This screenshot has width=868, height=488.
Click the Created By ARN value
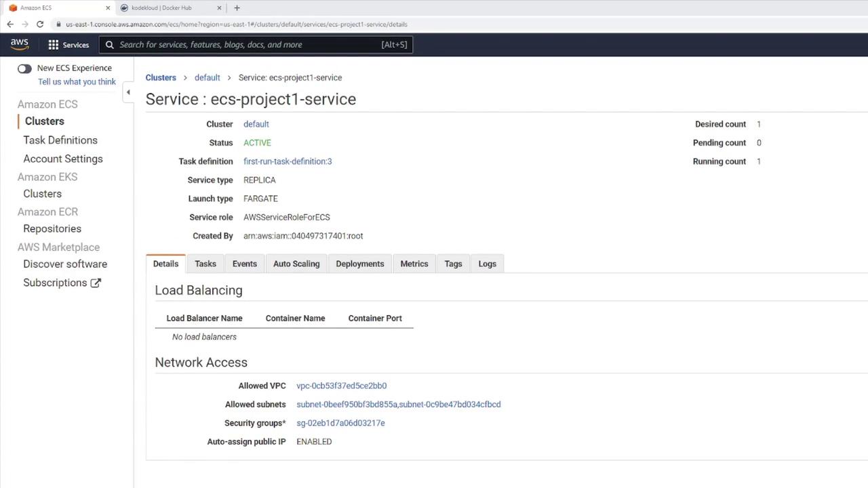303,236
